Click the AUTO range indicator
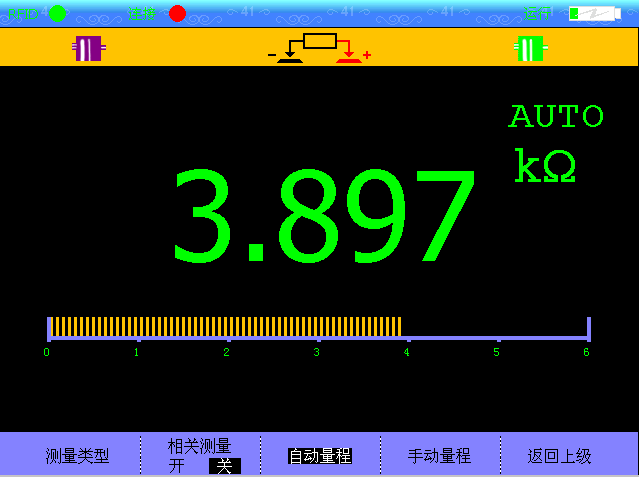Viewport: 639px width, 477px height. coord(556,117)
